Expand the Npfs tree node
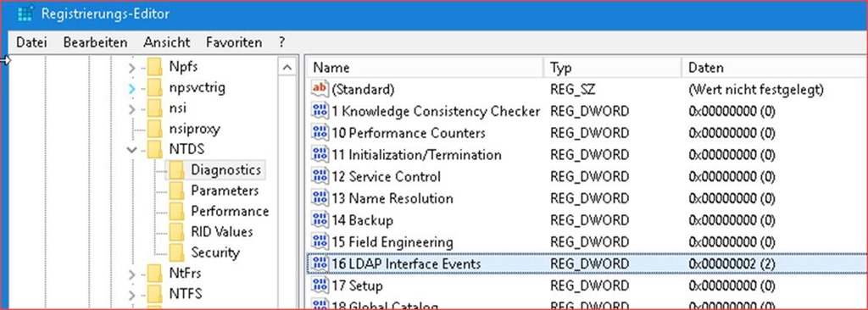 pyautogui.click(x=131, y=68)
